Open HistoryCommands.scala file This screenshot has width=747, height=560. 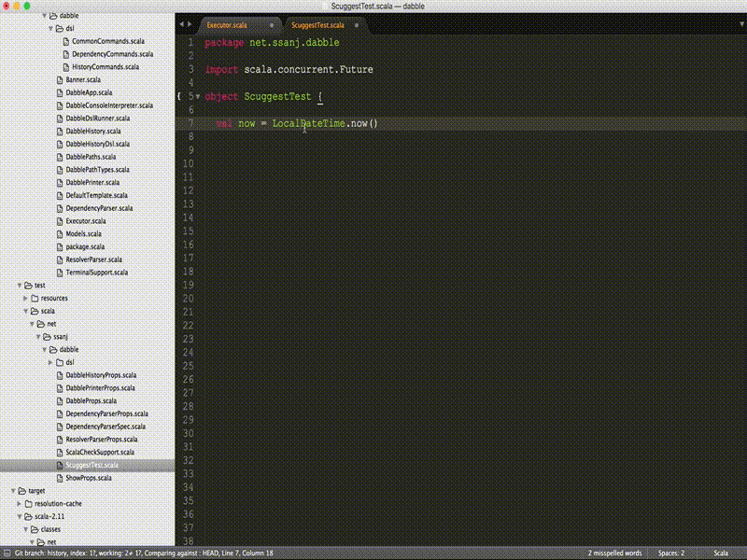click(106, 67)
